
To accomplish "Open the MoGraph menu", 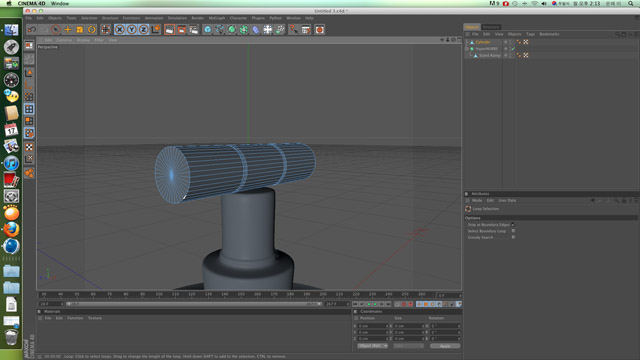I will 217,18.
